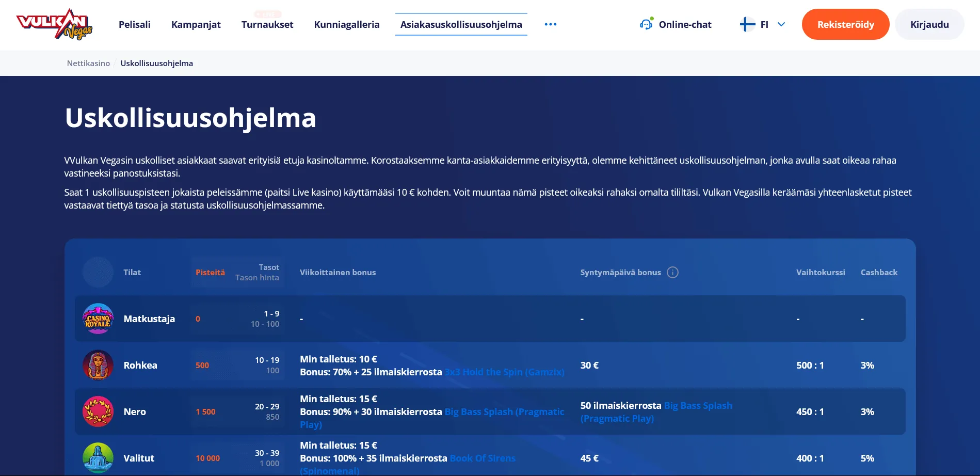
Task: Select the Valitut status name
Action: (139, 458)
